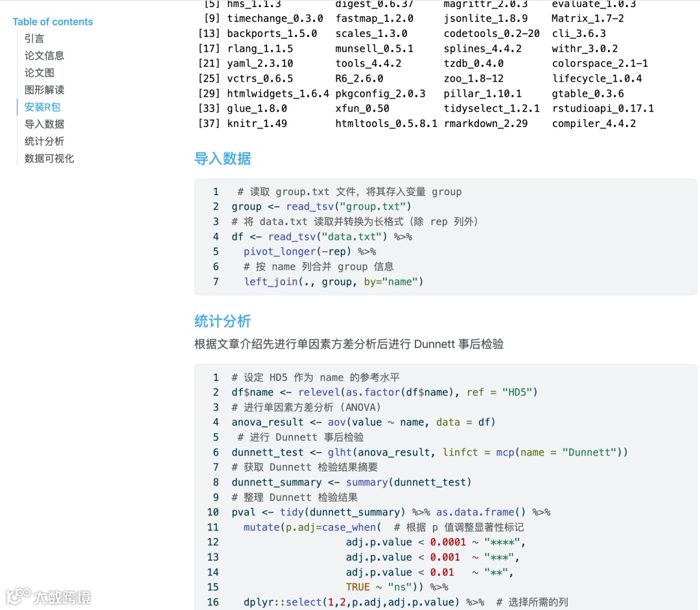Screen dimensions: 700x610
Task: Click the dunnett_summary summary code line
Action: [x=351, y=482]
